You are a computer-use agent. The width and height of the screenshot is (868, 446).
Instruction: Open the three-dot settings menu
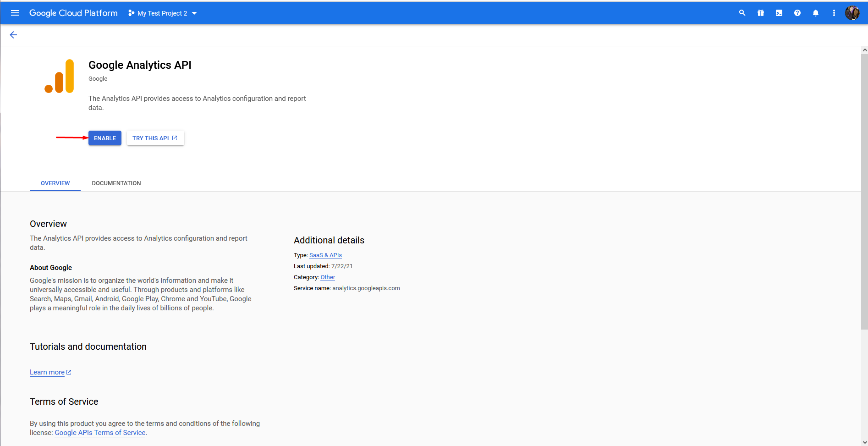click(834, 13)
